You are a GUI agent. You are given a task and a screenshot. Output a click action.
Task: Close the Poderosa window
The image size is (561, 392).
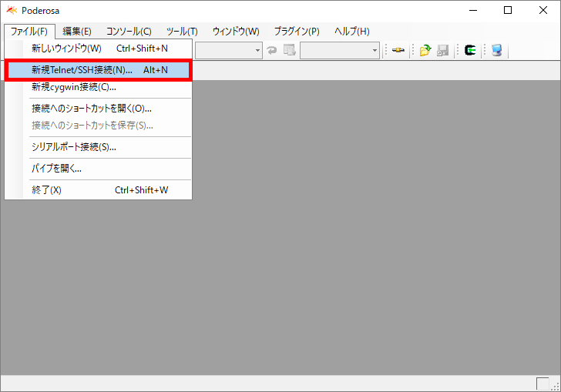click(x=543, y=10)
